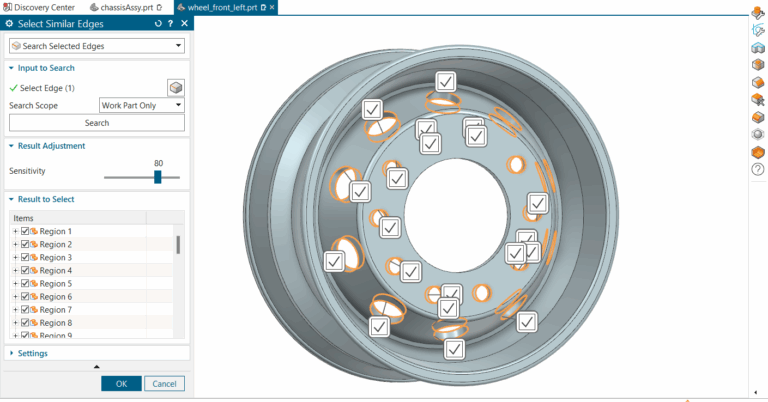Toggle the leftmost checkbox on the wheel
This screenshot has height=402, width=768.
coord(334,261)
